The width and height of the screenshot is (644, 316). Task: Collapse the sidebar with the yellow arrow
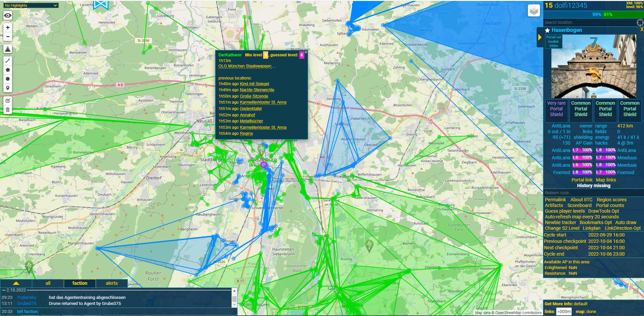click(x=540, y=37)
